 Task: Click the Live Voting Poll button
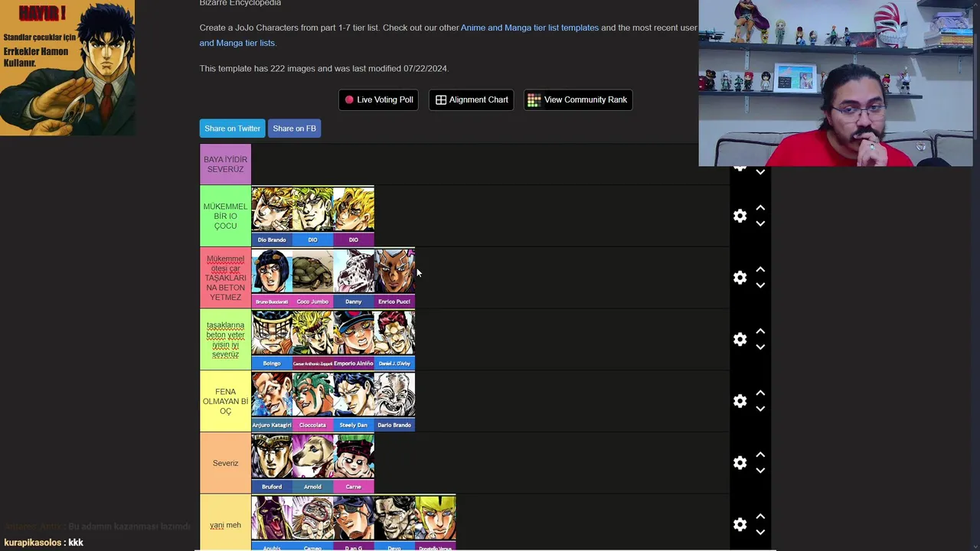[x=378, y=99]
